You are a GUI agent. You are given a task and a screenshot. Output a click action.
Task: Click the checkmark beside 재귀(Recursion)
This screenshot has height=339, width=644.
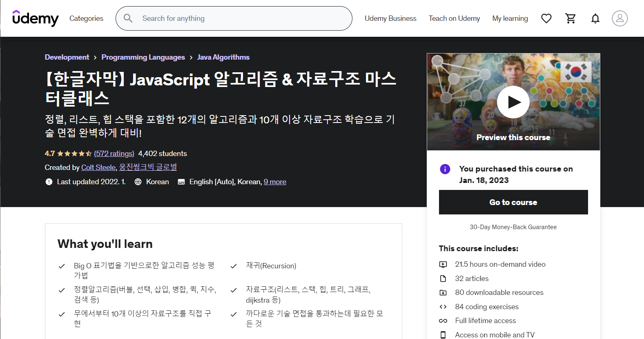click(x=234, y=266)
